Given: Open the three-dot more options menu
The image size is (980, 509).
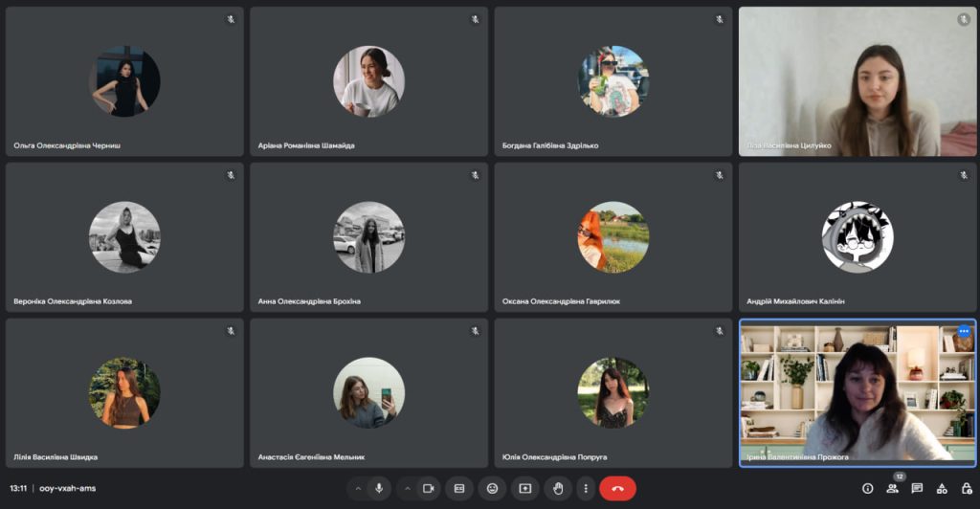Looking at the screenshot, I should (x=585, y=488).
